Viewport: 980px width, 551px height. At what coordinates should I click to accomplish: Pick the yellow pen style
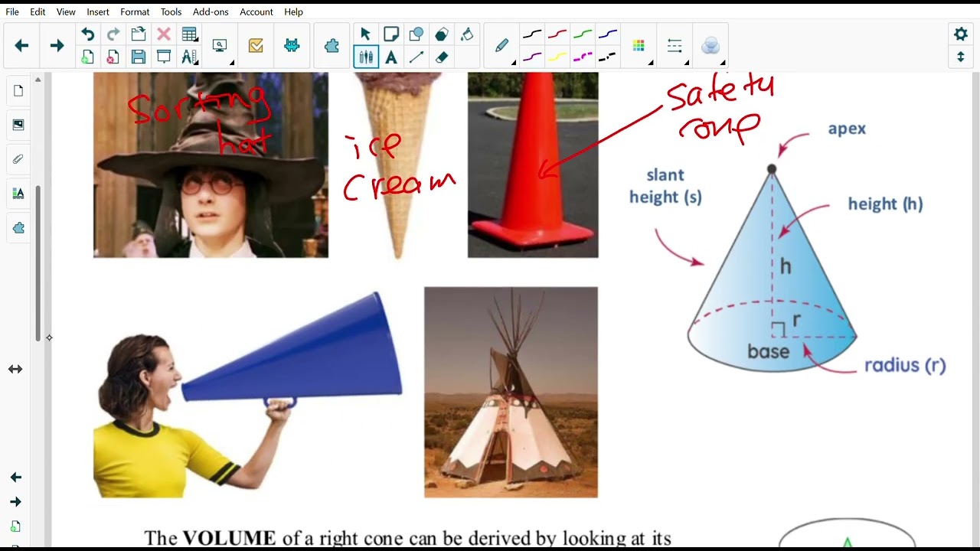click(x=557, y=57)
